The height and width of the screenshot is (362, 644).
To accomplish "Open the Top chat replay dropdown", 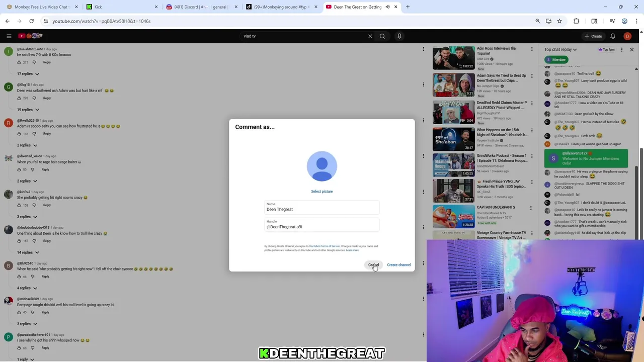I will pos(560,49).
